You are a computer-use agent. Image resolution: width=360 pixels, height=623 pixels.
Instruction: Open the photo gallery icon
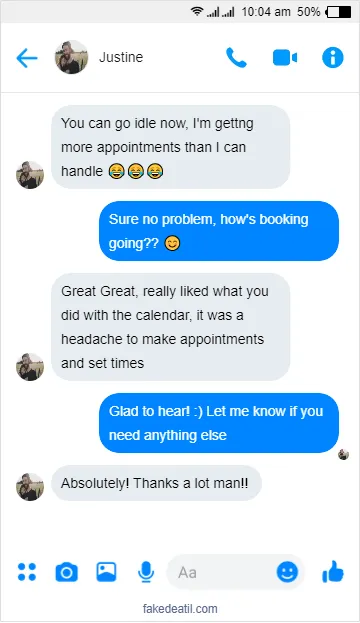[106, 572]
